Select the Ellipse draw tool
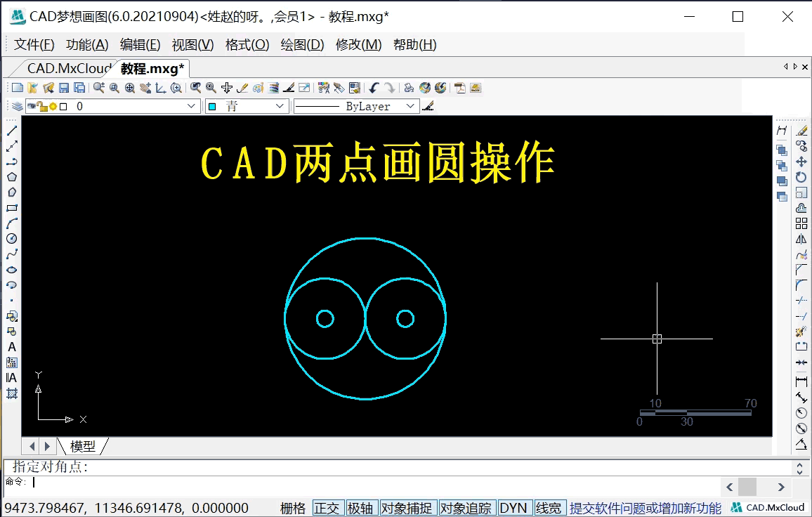The height and width of the screenshot is (517, 812). tap(12, 270)
